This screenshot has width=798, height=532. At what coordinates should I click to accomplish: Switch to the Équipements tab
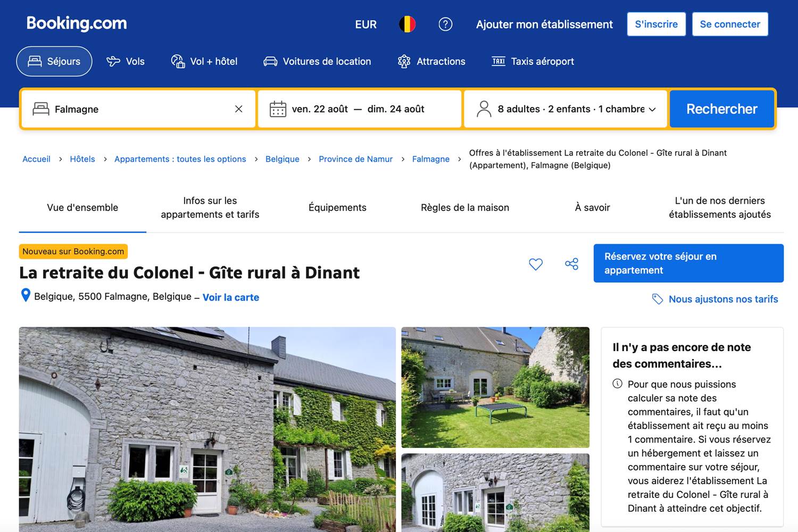[337, 207]
